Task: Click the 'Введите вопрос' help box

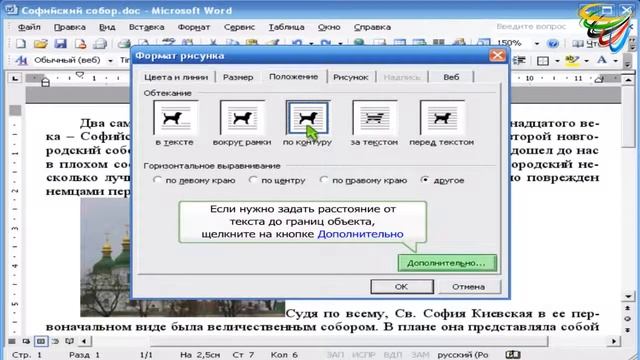Action: coord(531,27)
